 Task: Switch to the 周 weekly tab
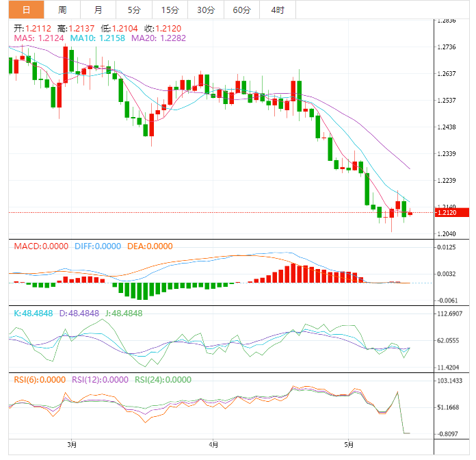[x=62, y=10]
